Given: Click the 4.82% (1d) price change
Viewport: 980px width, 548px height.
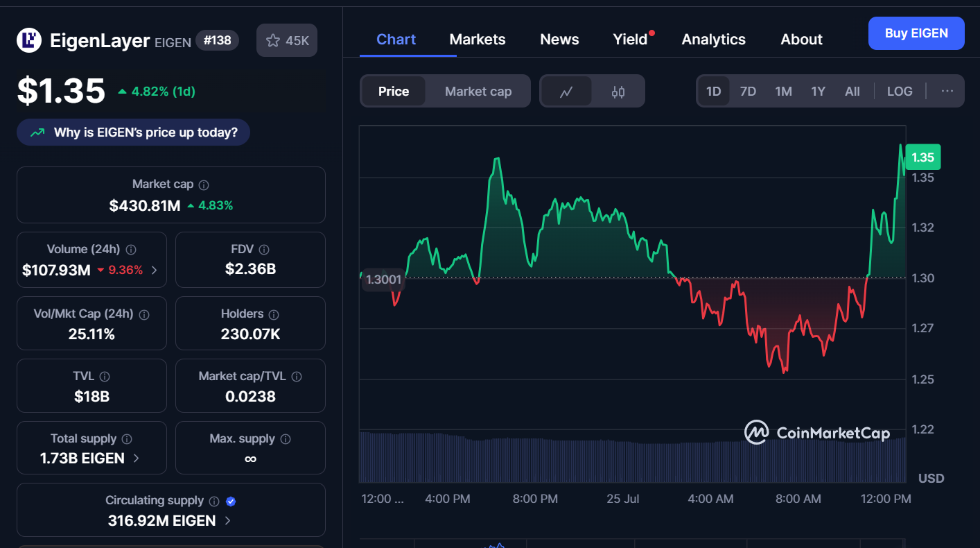Looking at the screenshot, I should [x=157, y=91].
